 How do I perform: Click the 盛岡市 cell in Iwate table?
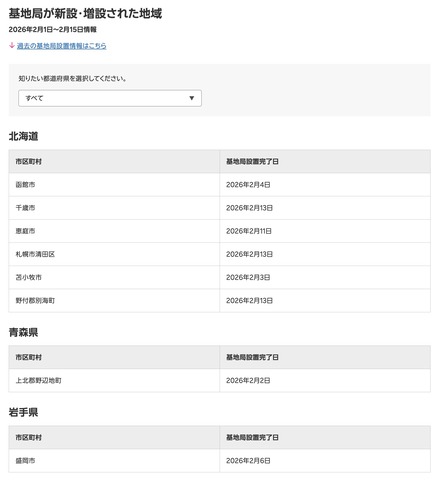coord(114,461)
